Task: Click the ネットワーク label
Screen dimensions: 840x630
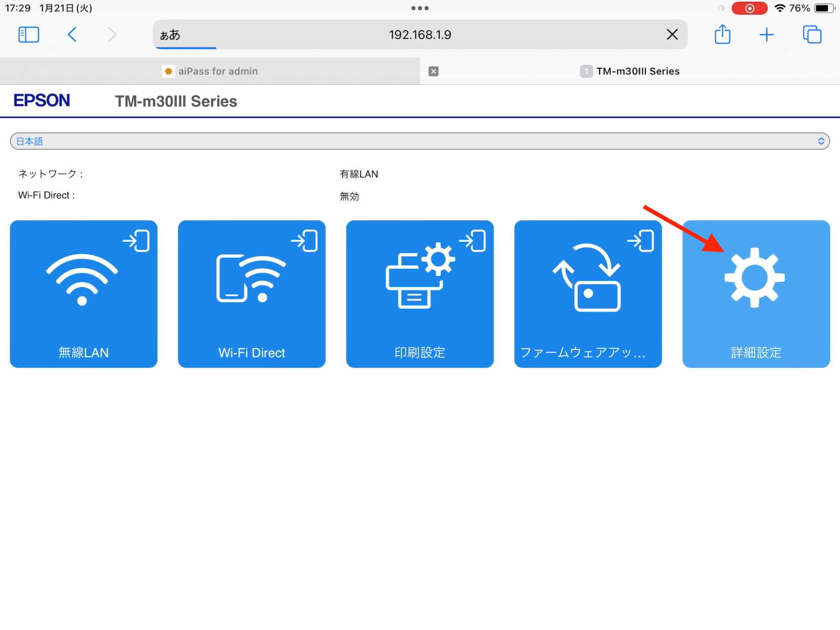Action: coord(51,174)
